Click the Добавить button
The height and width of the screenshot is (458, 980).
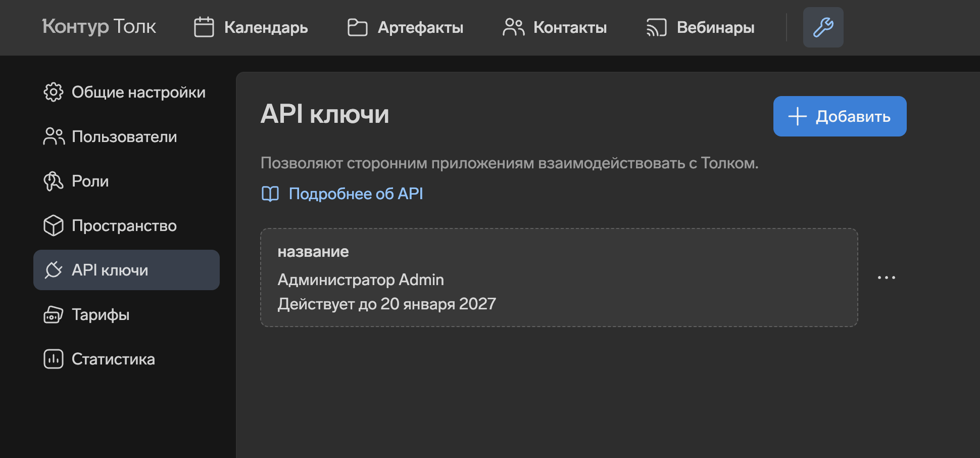coord(840,116)
